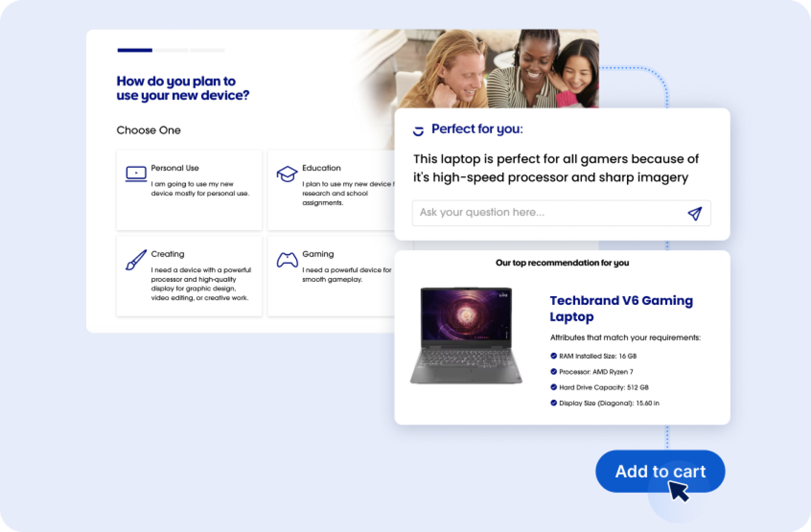Click the Hard Drive Capacity check icon
Image resolution: width=811 pixels, height=532 pixels.
tap(554, 387)
